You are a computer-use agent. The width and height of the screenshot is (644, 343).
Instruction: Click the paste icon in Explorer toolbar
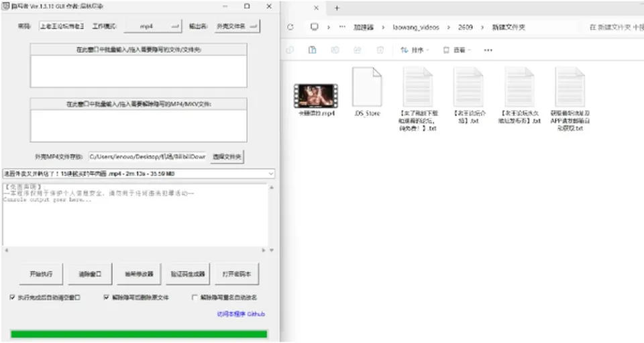[x=312, y=50]
